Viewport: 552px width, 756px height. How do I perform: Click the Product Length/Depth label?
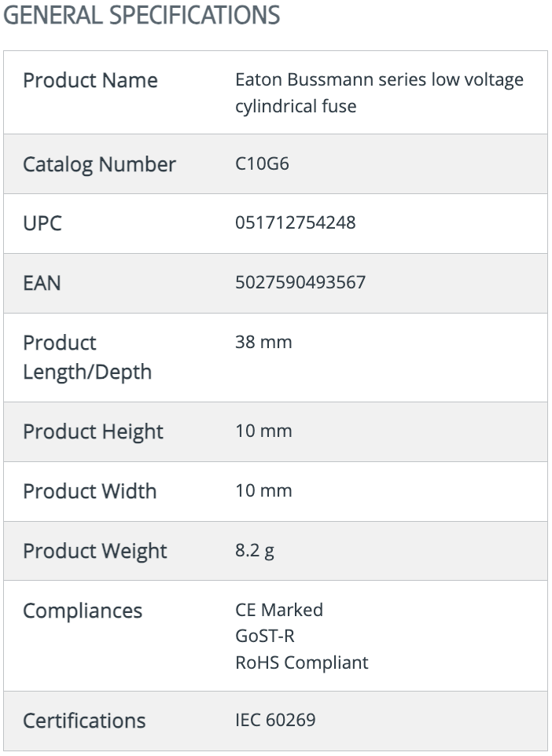[87, 358]
